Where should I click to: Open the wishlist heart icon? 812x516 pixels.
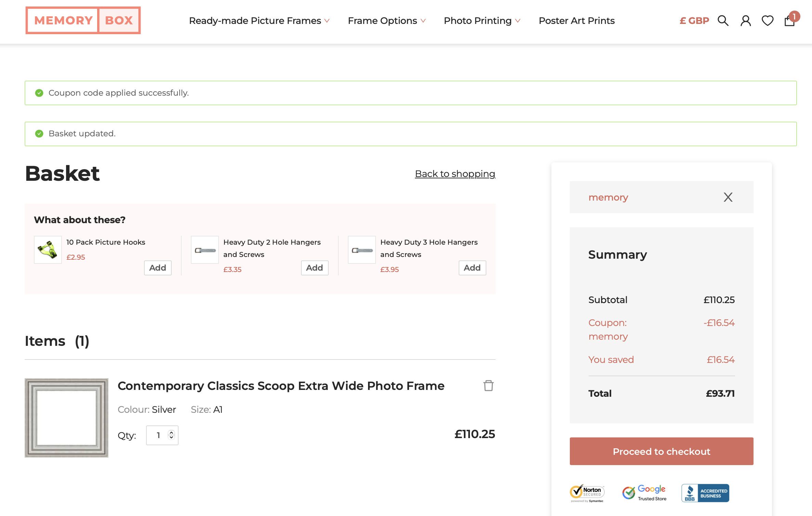pyautogui.click(x=767, y=21)
